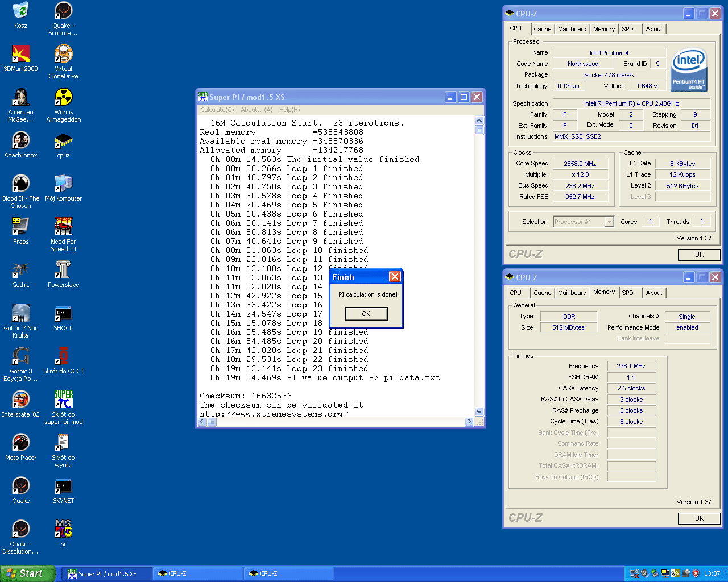Screen dimensions: 728x582
Task: Select the Interstate '82 icon
Action: pos(20,404)
